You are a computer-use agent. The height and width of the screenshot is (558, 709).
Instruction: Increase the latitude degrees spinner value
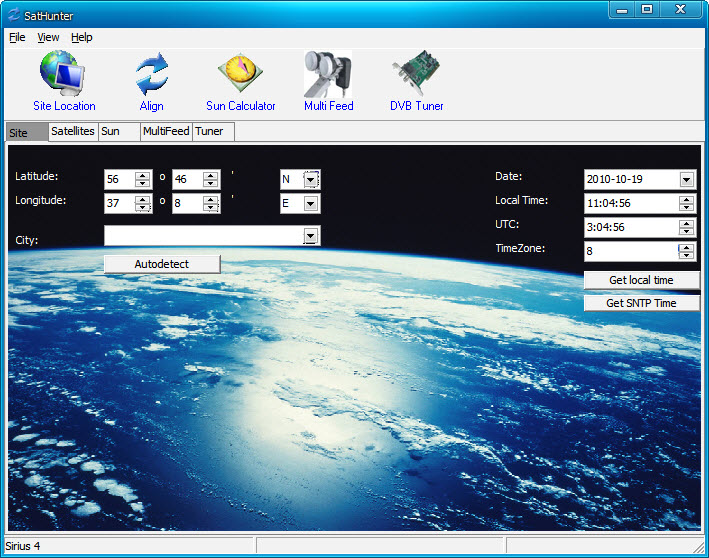tap(142, 176)
